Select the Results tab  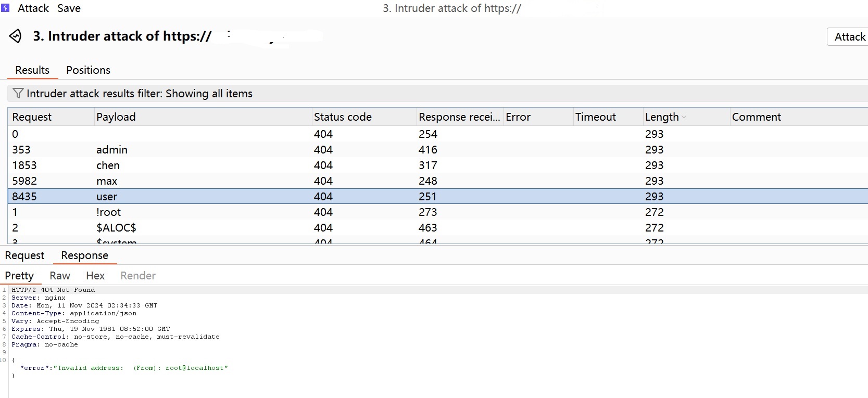[32, 70]
